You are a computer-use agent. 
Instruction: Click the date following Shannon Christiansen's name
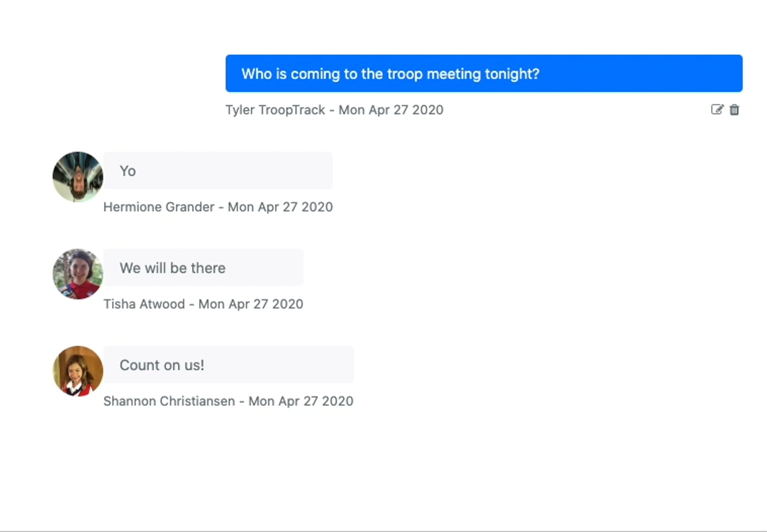point(301,401)
